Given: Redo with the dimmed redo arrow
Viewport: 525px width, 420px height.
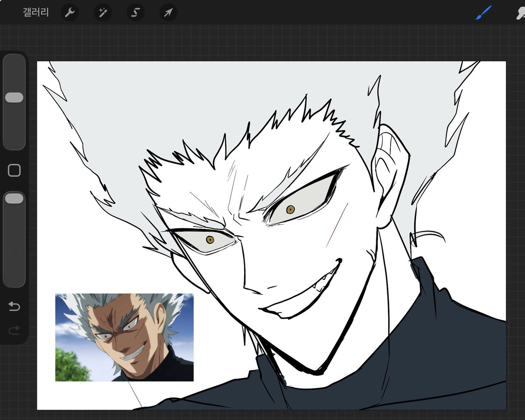Looking at the screenshot, I should coord(14,330).
